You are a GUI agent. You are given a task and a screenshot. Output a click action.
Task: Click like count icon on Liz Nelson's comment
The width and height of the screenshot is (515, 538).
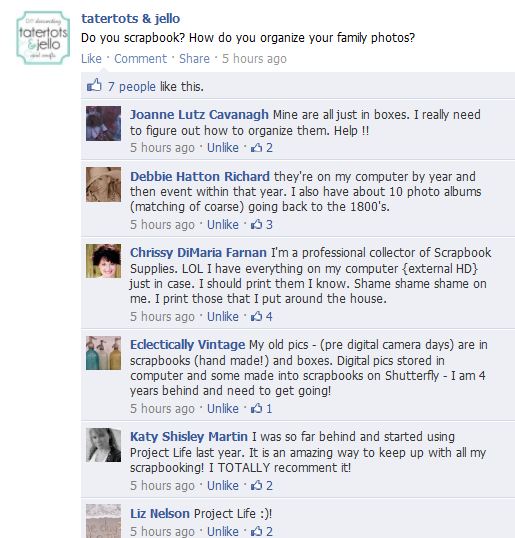pyautogui.click(x=257, y=531)
